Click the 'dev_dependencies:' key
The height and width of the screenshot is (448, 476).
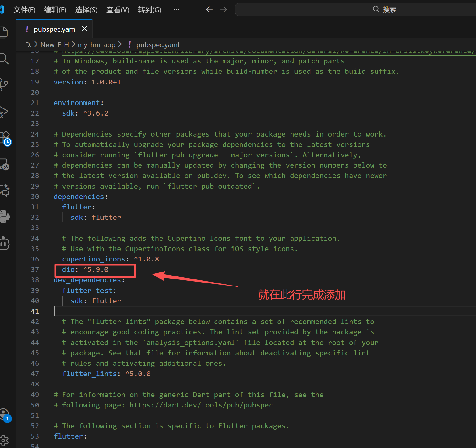[x=89, y=280]
